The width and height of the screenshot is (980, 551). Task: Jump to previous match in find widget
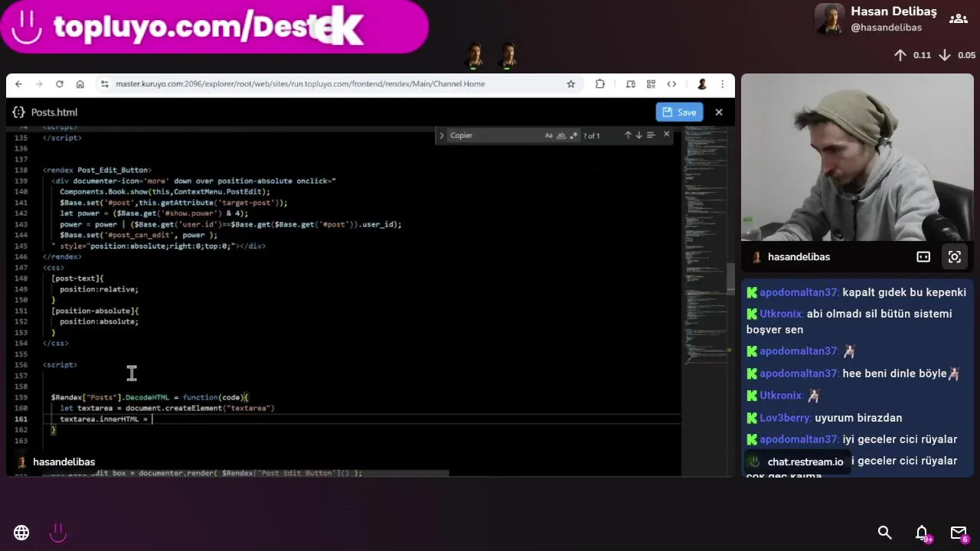point(628,135)
